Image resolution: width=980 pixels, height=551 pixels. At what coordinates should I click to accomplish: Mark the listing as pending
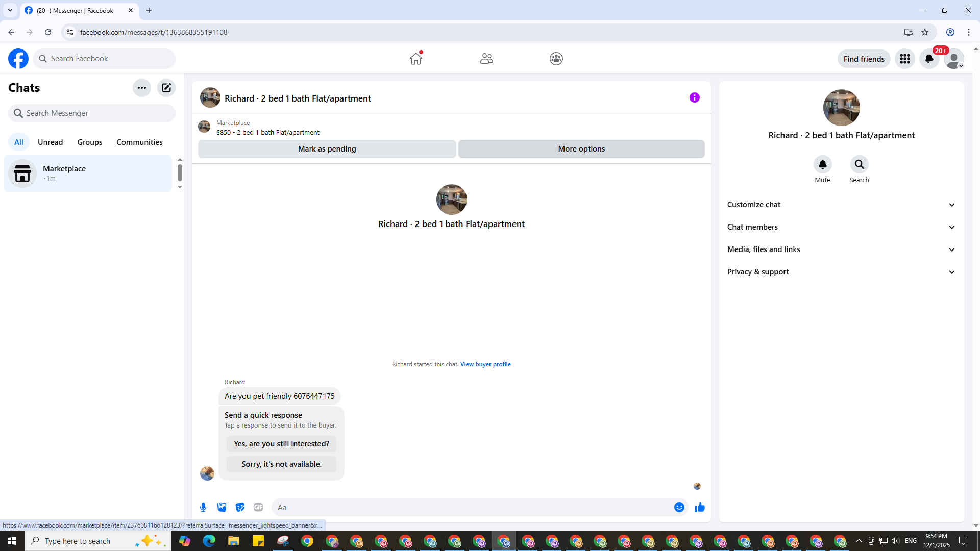(x=327, y=149)
